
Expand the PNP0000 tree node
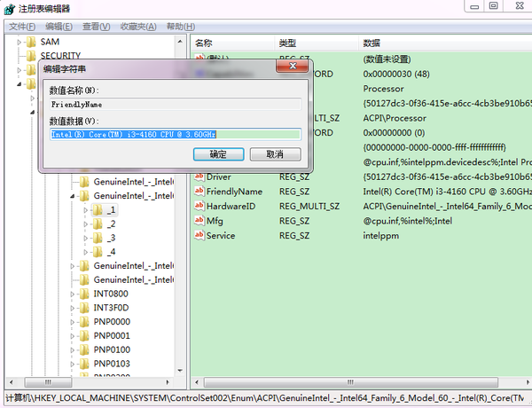point(73,322)
